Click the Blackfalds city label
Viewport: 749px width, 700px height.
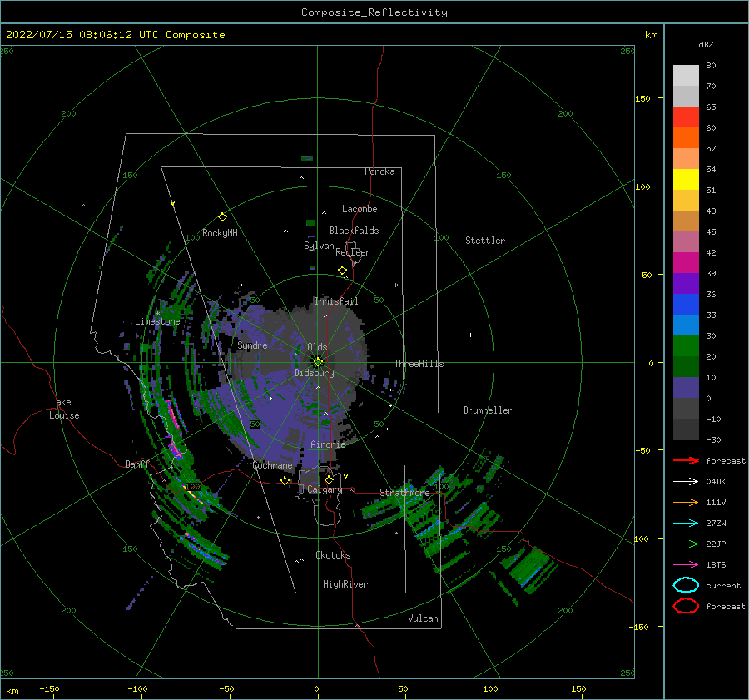pos(354,231)
